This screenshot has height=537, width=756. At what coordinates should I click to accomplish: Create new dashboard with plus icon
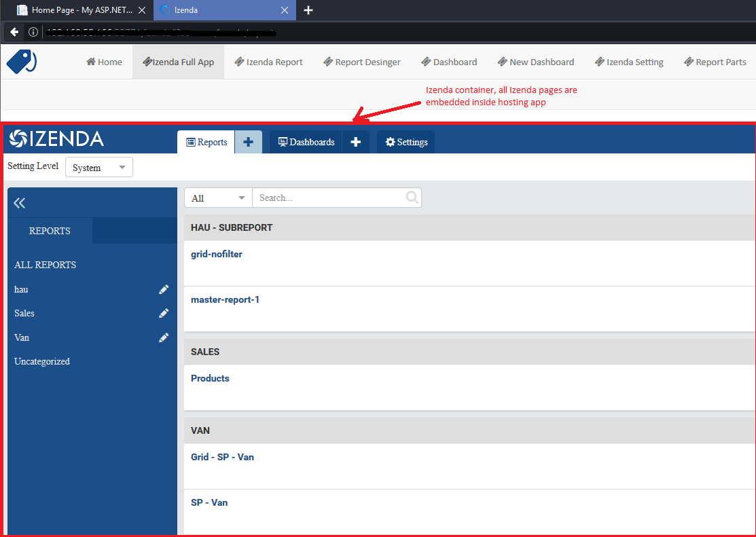click(356, 142)
